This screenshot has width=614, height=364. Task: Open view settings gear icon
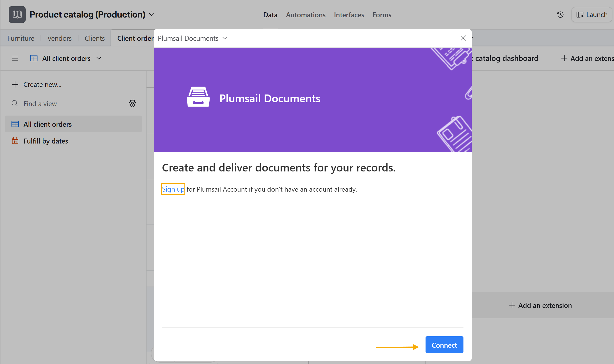pyautogui.click(x=132, y=103)
